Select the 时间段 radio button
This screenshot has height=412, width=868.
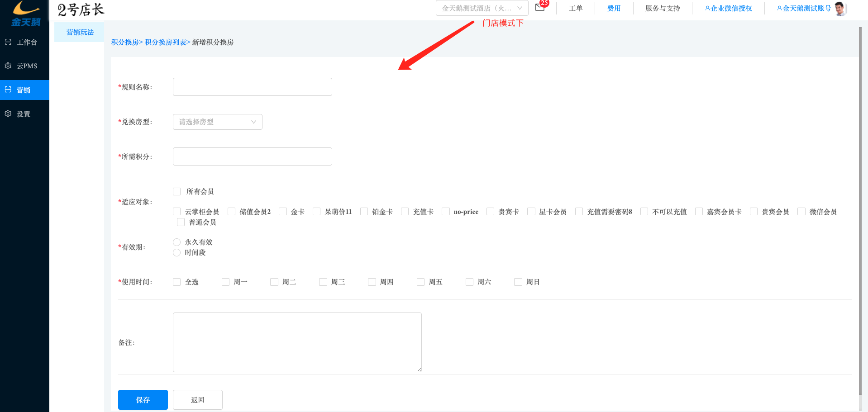point(176,252)
